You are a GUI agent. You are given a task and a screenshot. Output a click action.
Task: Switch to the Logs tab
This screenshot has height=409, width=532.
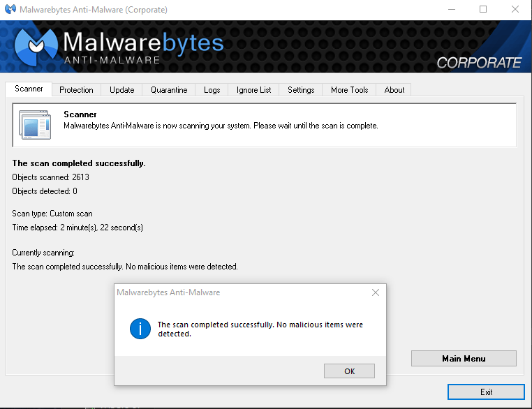click(x=212, y=90)
